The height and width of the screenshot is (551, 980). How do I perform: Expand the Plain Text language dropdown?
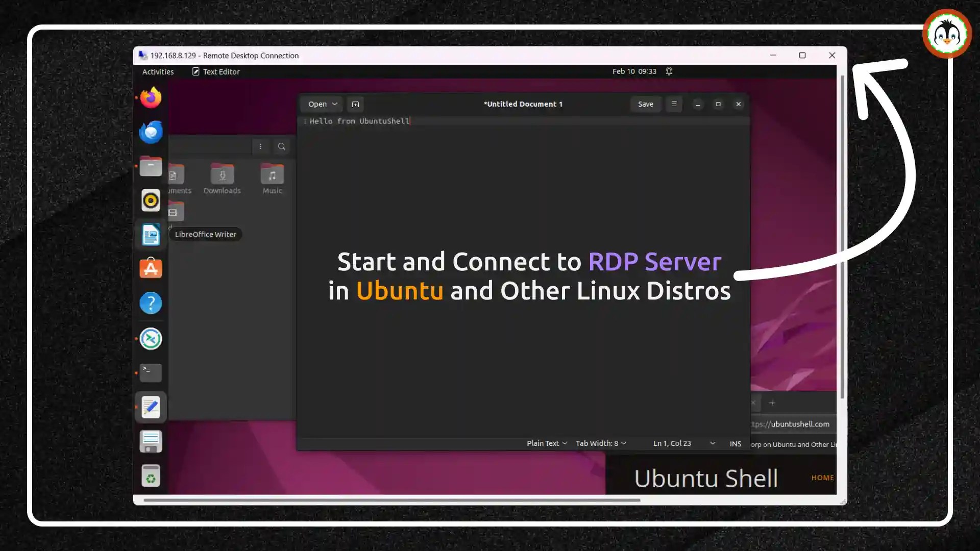[x=547, y=443]
